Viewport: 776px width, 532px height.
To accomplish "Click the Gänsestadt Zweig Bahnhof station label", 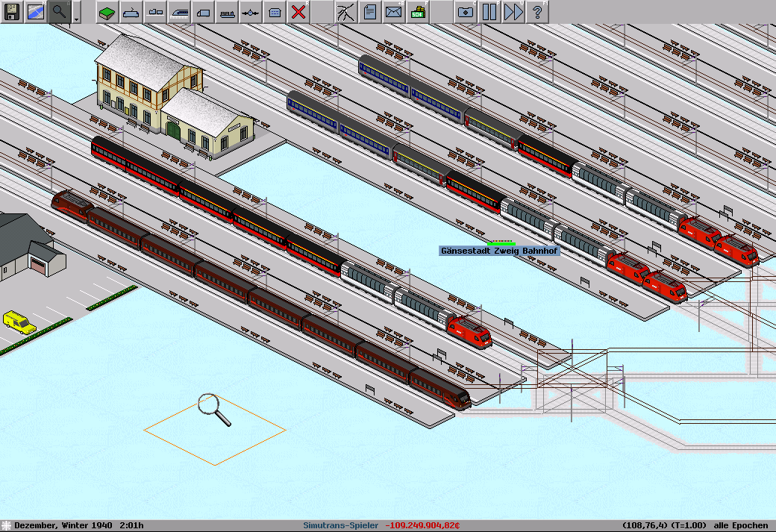I will click(498, 251).
